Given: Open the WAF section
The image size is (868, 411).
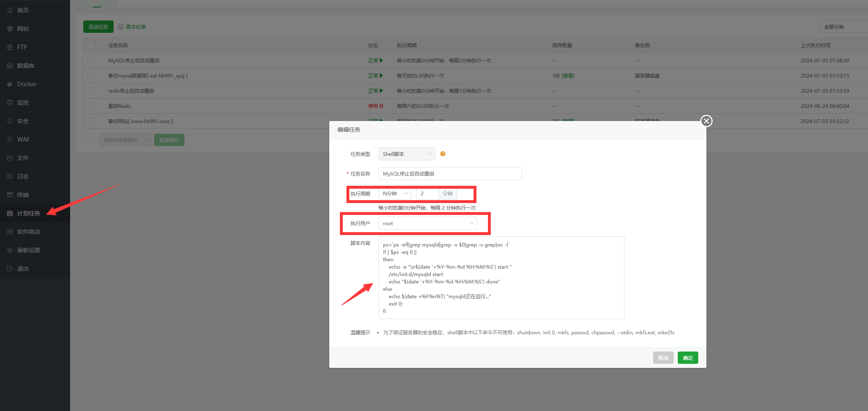Looking at the screenshot, I should coord(23,139).
